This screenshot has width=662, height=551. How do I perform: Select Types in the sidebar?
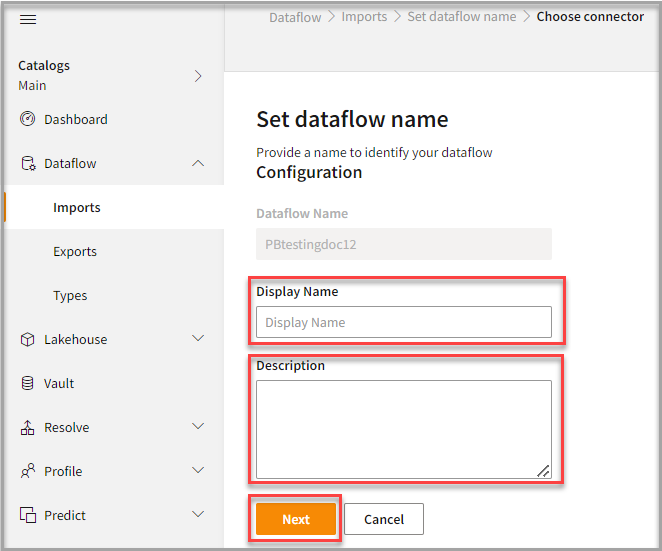point(70,296)
